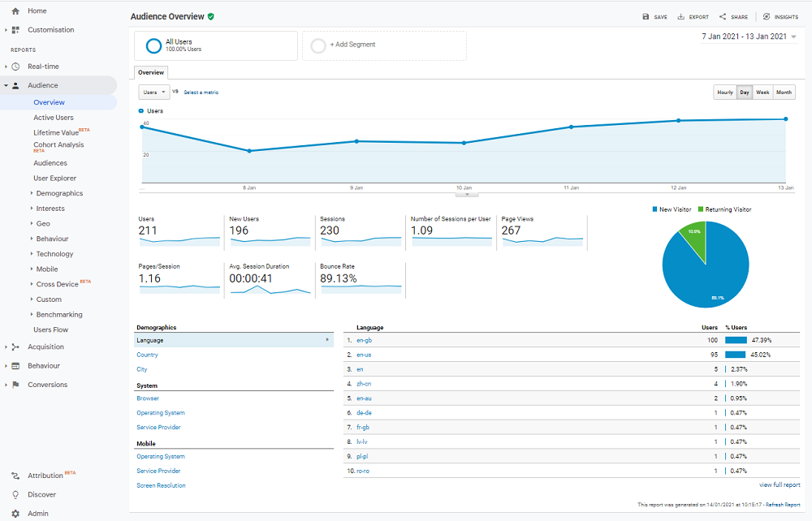
Task: Click the Save floppy disk icon
Action: pos(646,17)
